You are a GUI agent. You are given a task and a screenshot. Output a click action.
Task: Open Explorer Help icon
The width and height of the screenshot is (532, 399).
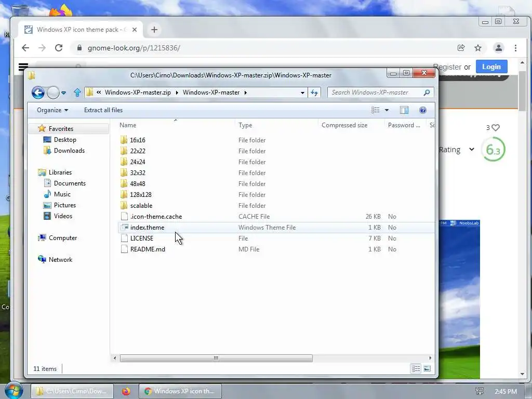tap(423, 110)
